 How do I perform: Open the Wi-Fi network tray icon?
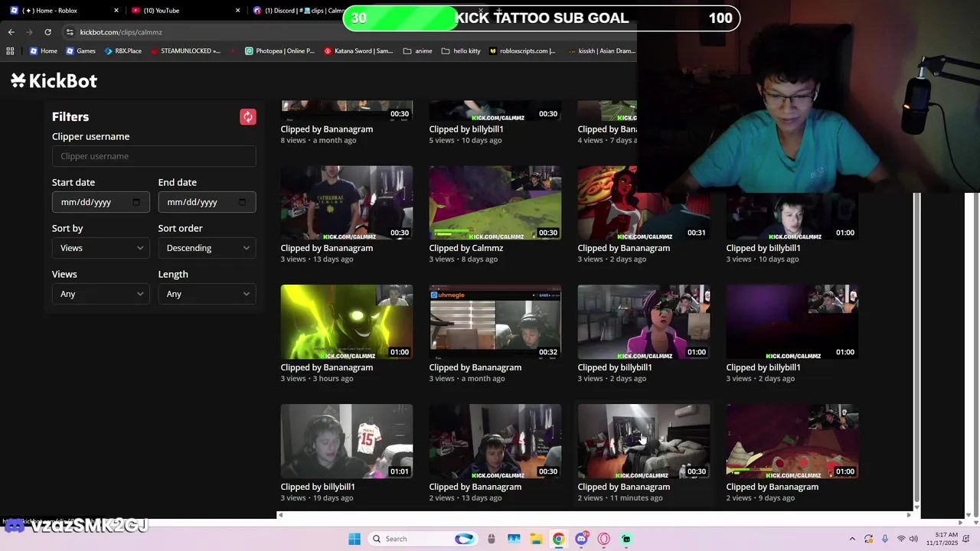(901, 539)
